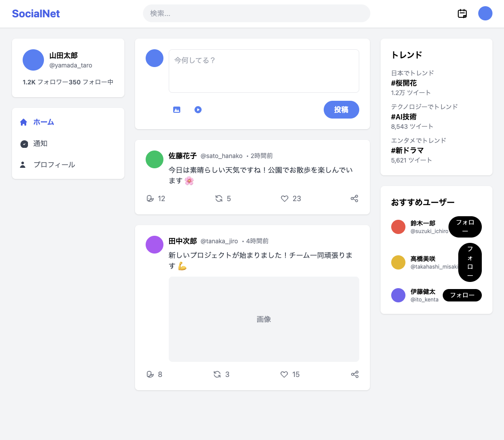Like 佐藤花子's post with the heart icon
The width and height of the screenshot is (504, 440).
[285, 198]
